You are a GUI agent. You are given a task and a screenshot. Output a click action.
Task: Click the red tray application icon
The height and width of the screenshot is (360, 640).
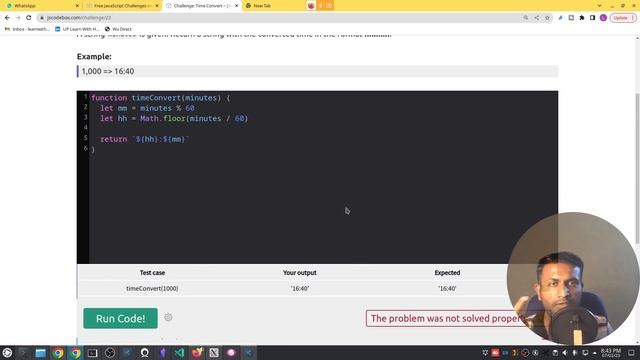[495, 353]
